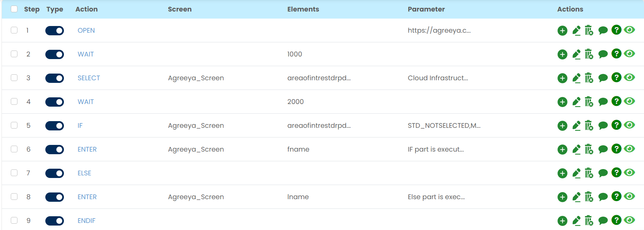Delete step 9 with the trash icon
Screen dimensions: 644x230
(589, 221)
